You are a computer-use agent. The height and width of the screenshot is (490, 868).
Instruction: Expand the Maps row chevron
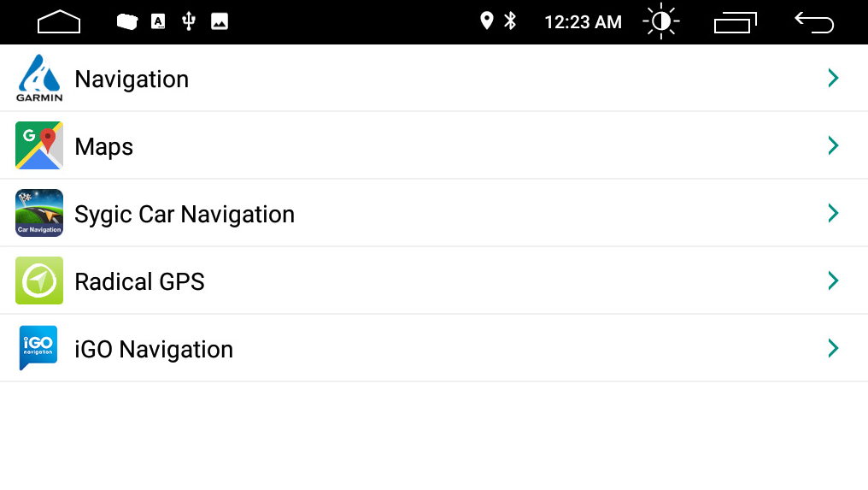point(833,145)
